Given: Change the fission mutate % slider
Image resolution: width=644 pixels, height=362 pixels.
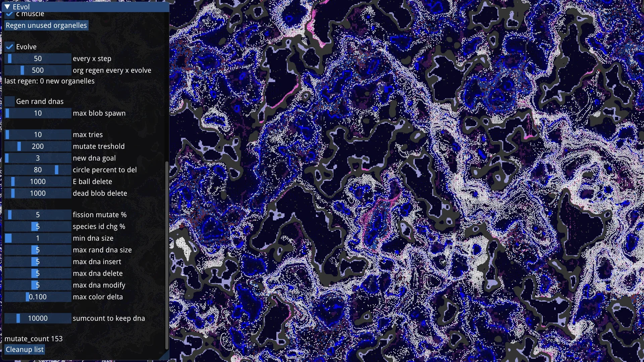Looking at the screenshot, I should [38, 215].
